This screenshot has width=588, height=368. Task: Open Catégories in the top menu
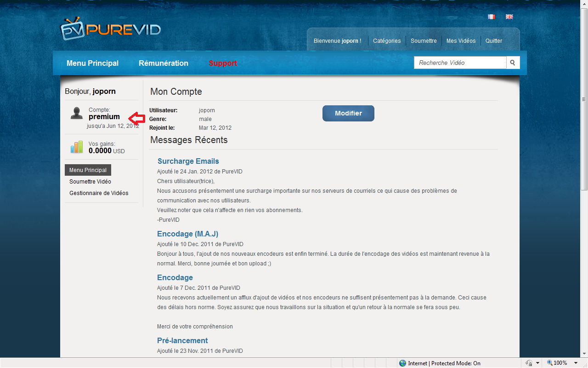[387, 41]
